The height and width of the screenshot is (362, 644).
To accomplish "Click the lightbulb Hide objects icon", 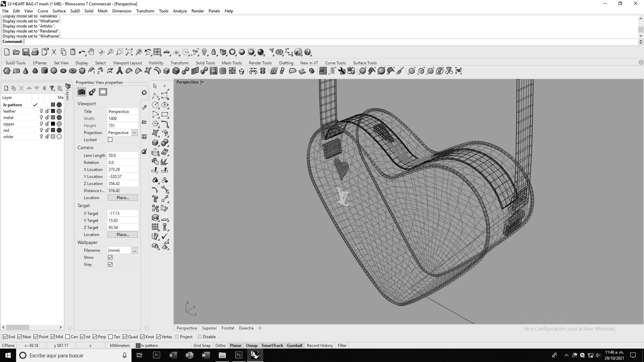I will 204,52.
